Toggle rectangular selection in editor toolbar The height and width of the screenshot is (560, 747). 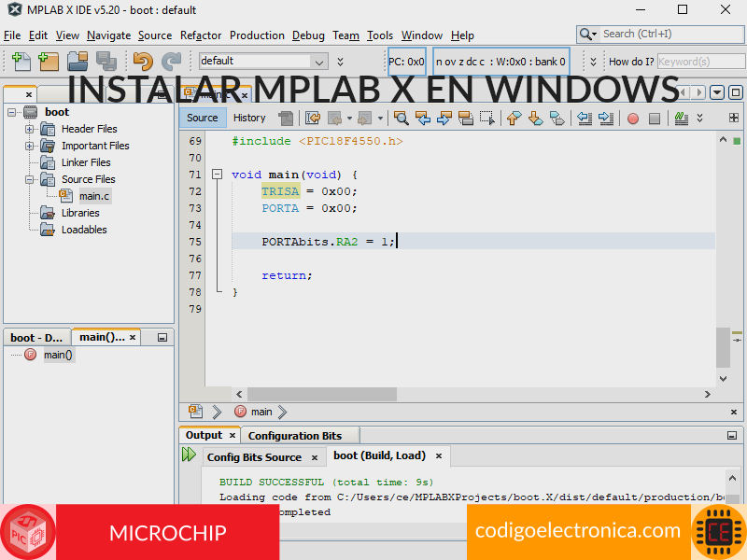coord(487,119)
